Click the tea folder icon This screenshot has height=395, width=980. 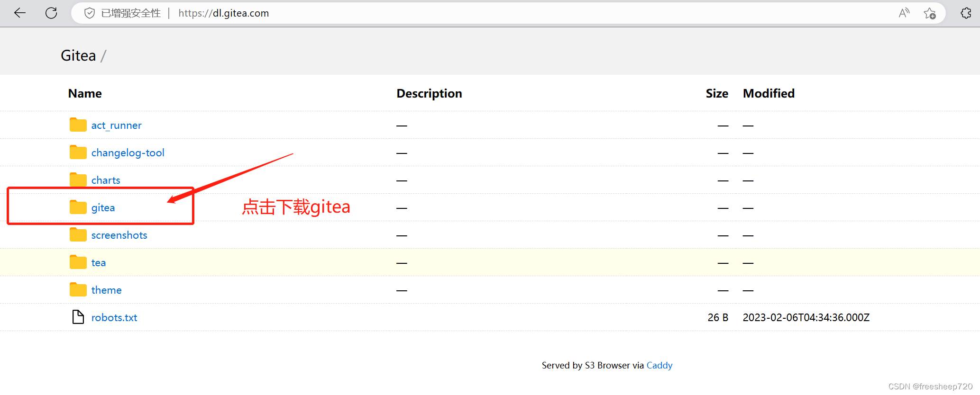pyautogui.click(x=78, y=262)
